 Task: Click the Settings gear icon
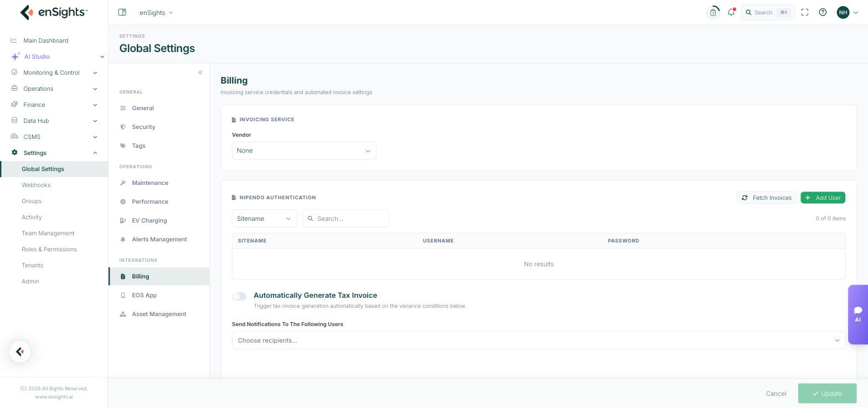tap(14, 153)
